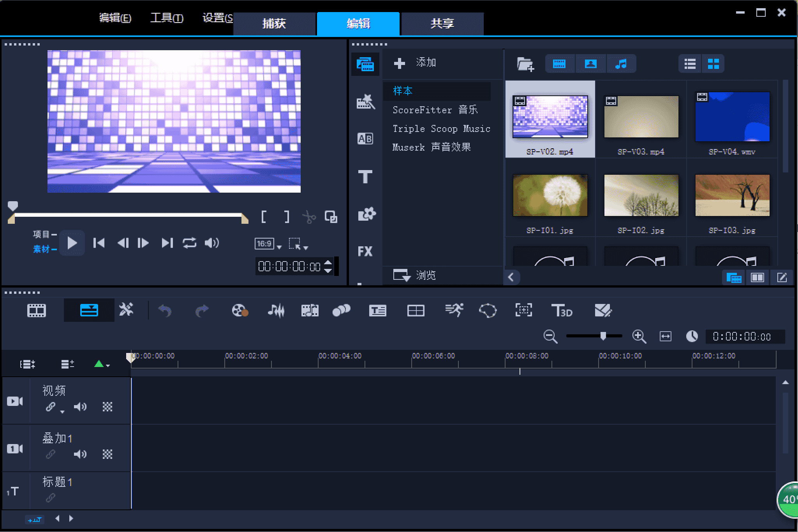
Task: Mute the 视频 track audio
Action: tap(80, 407)
